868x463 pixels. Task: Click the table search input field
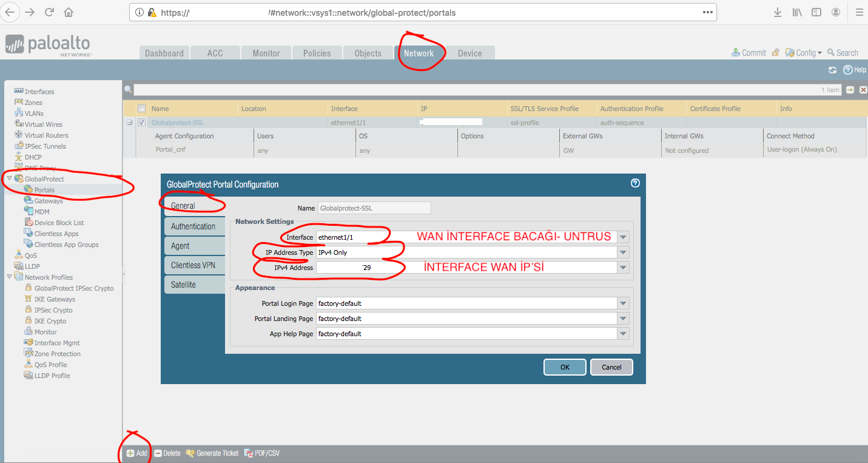(473, 90)
